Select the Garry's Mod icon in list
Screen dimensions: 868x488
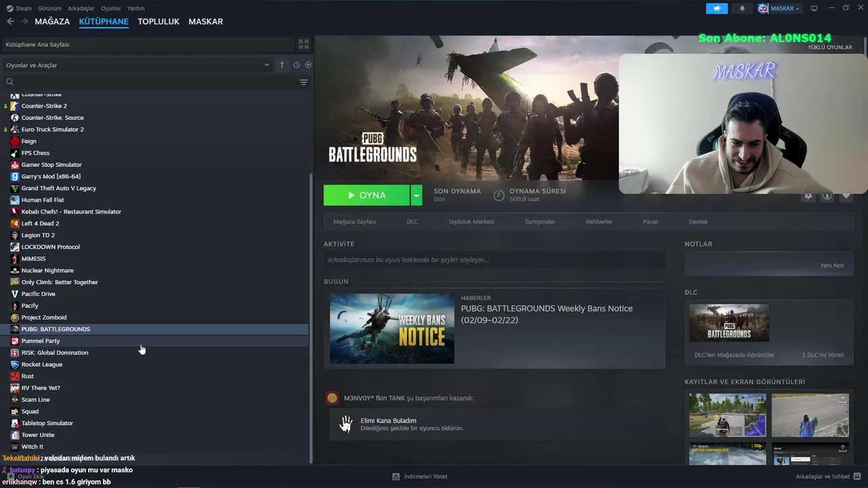pos(15,176)
